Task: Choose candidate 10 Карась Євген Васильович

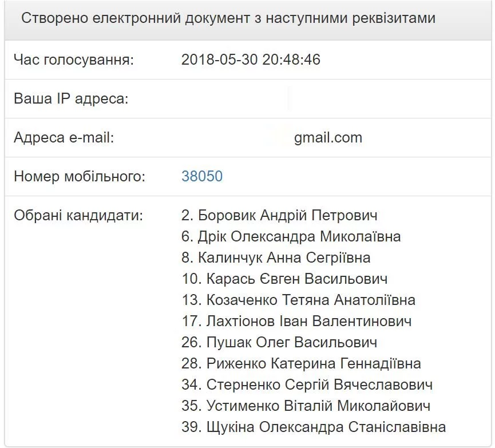Action: tap(284, 279)
